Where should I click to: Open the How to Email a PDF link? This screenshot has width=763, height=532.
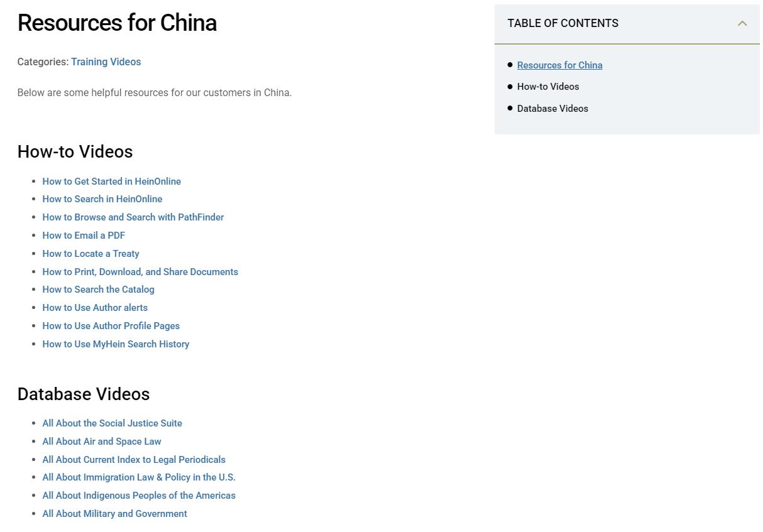pos(84,236)
